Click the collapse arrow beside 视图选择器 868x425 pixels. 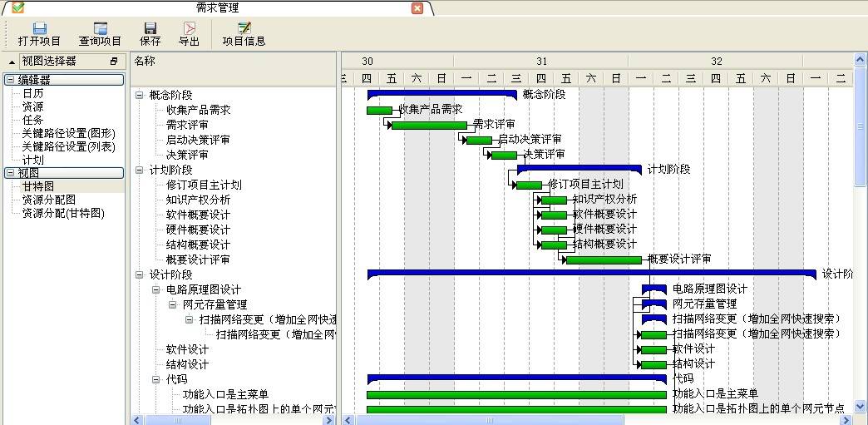(x=12, y=62)
